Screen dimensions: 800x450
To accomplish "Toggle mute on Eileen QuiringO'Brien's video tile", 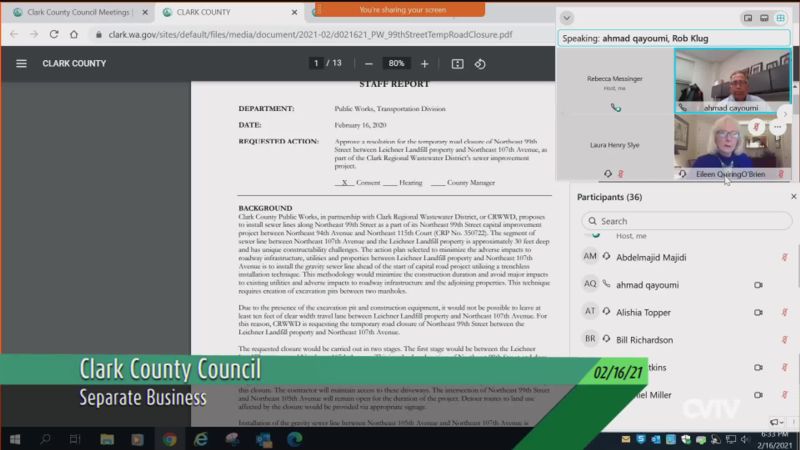I will [758, 127].
